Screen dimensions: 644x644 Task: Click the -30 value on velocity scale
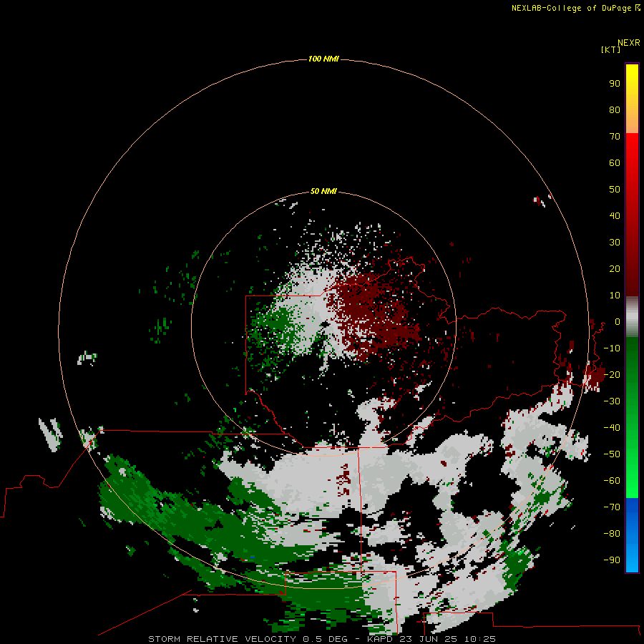click(x=612, y=401)
